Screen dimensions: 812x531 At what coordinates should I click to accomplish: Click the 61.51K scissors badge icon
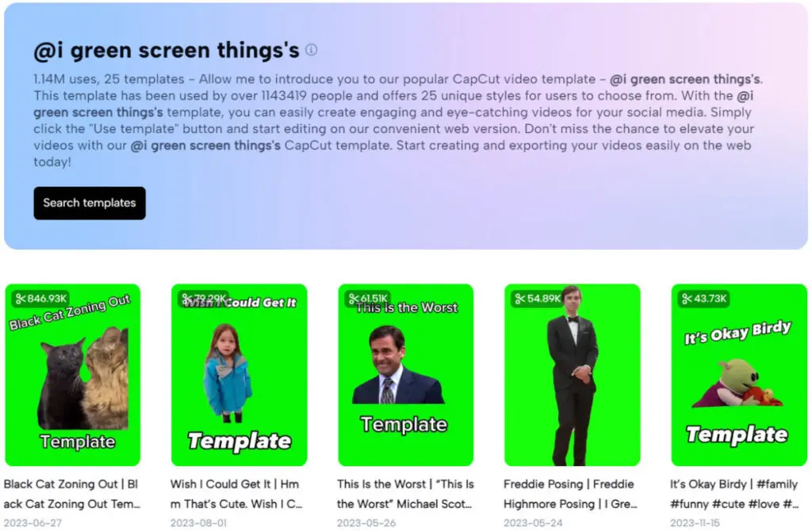point(354,299)
